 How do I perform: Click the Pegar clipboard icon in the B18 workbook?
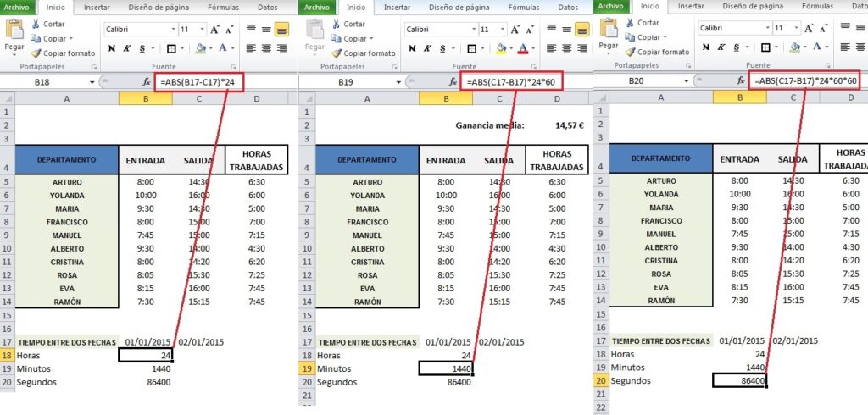[x=14, y=33]
